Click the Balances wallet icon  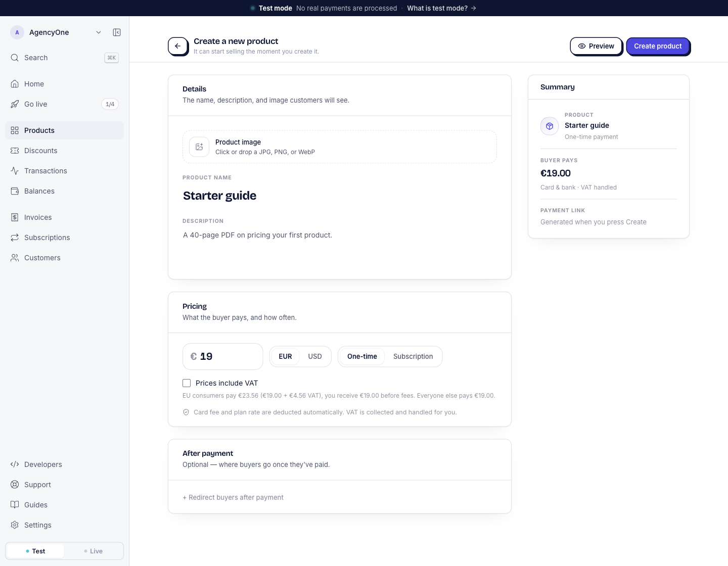point(15,191)
